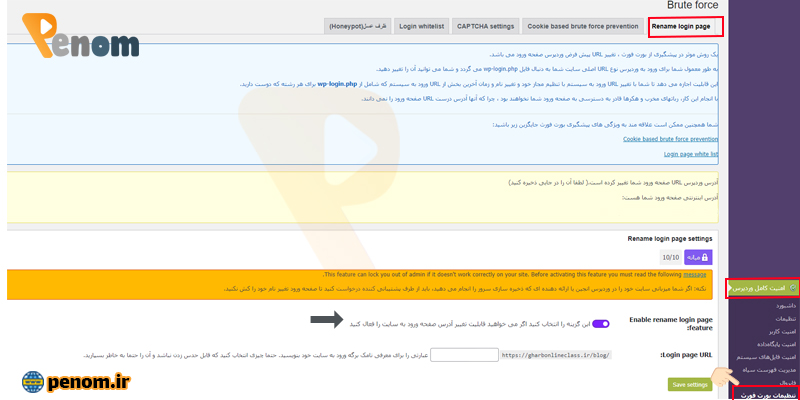The image size is (800, 400).
Task: Open مدیریت فهرست سیاه in the sidebar
Action: [x=767, y=368]
